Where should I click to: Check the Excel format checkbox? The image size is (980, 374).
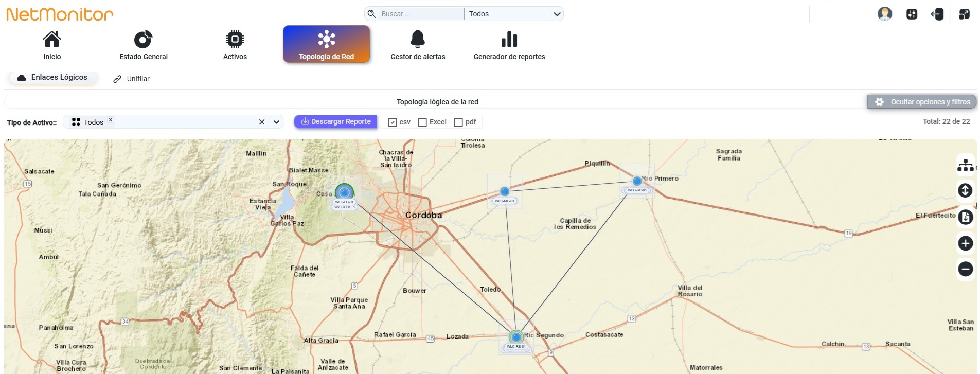422,122
